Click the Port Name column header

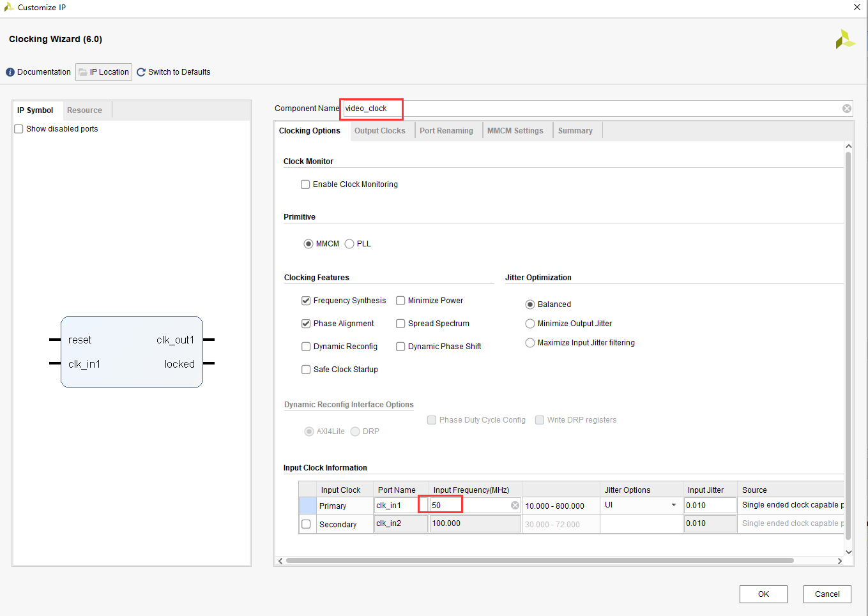pos(400,490)
